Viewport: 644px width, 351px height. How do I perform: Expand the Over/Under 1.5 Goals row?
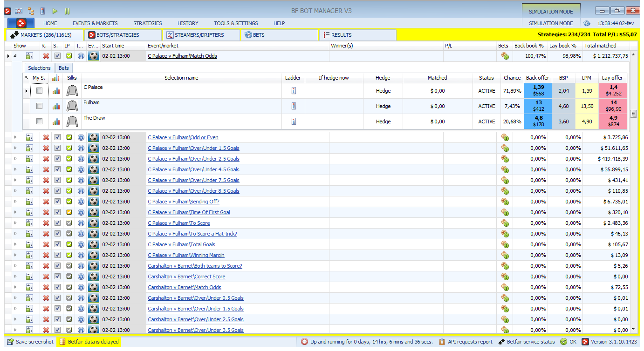pyautogui.click(x=15, y=148)
